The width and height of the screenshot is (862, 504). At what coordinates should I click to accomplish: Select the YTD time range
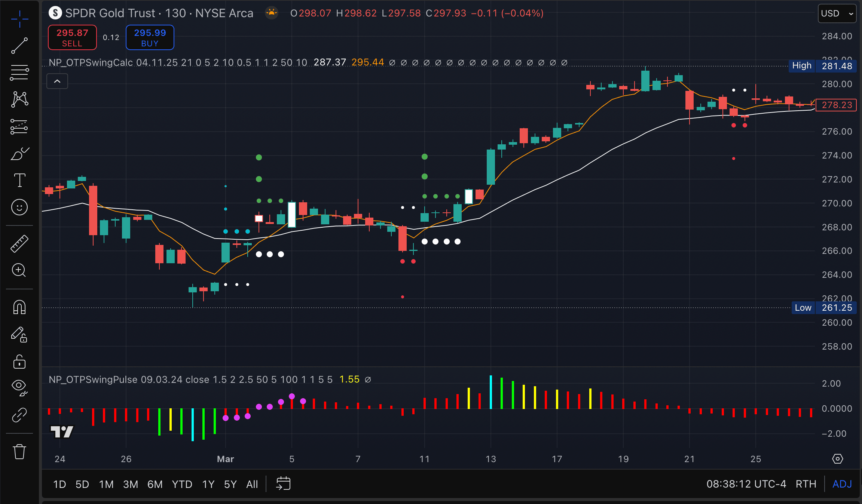coord(182,484)
